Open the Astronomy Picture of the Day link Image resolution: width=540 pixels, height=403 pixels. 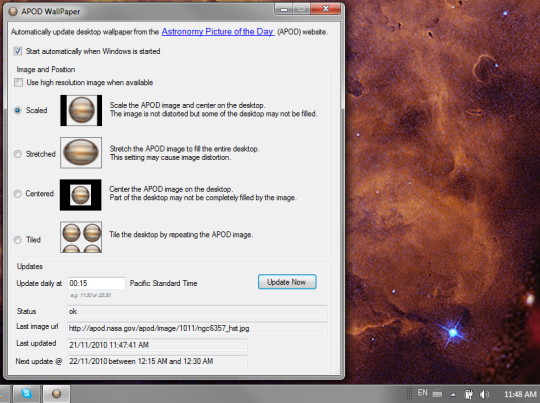click(218, 32)
